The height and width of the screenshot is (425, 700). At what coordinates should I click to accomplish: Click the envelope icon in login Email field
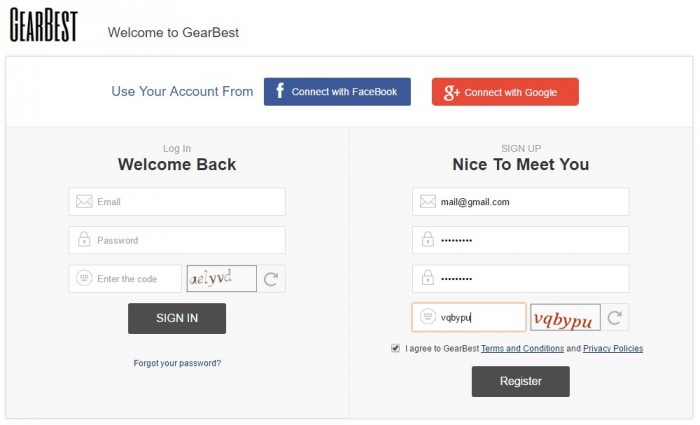click(84, 201)
